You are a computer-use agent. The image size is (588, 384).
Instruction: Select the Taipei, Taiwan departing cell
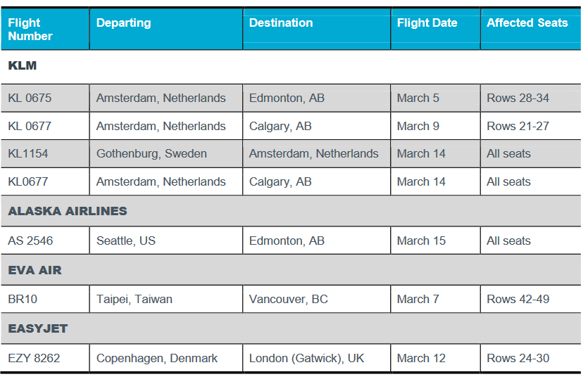[166, 299]
